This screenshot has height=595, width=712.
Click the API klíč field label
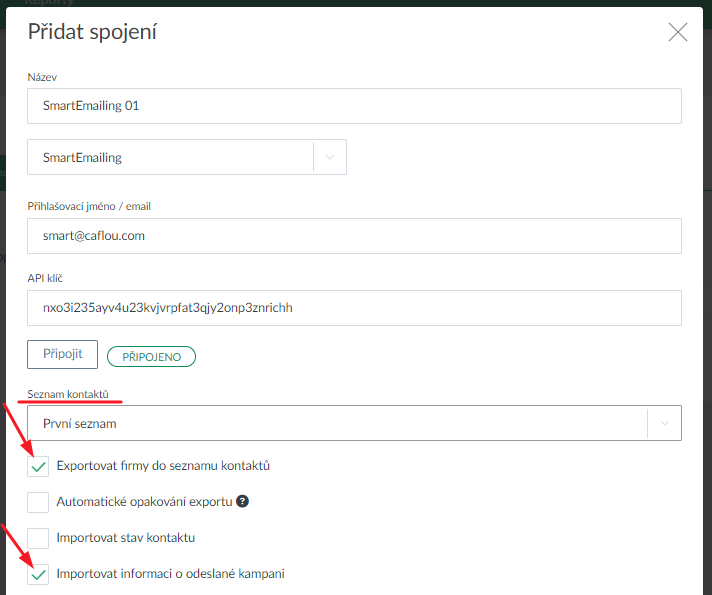[46, 278]
